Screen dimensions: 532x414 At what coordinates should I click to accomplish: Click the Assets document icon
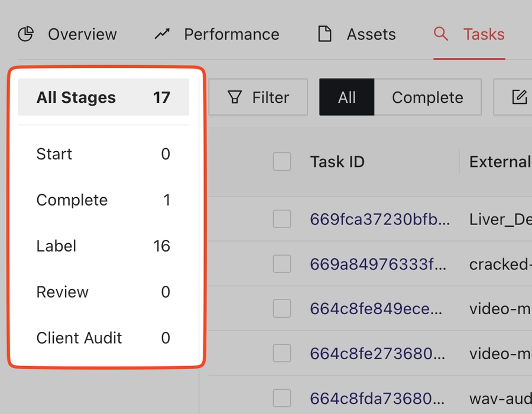325,34
